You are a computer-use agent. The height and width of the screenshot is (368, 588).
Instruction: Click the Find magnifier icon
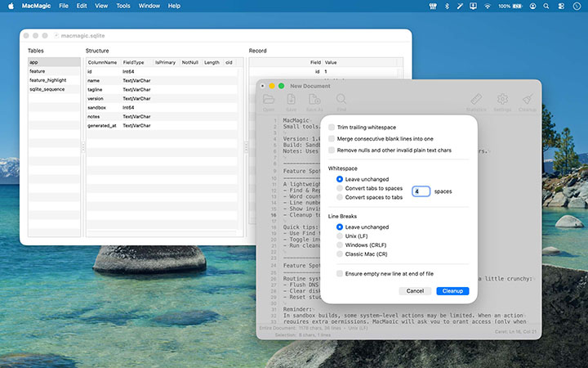click(341, 100)
